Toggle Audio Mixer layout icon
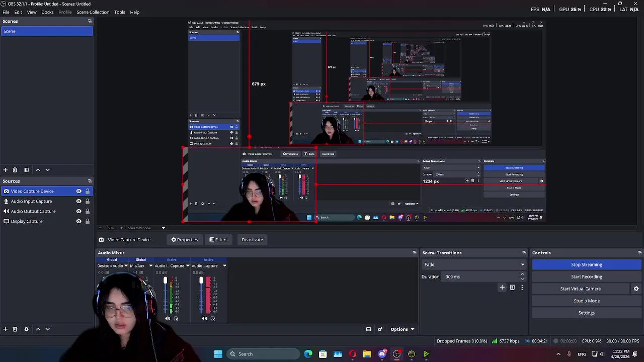644x362 pixels. (x=368, y=329)
